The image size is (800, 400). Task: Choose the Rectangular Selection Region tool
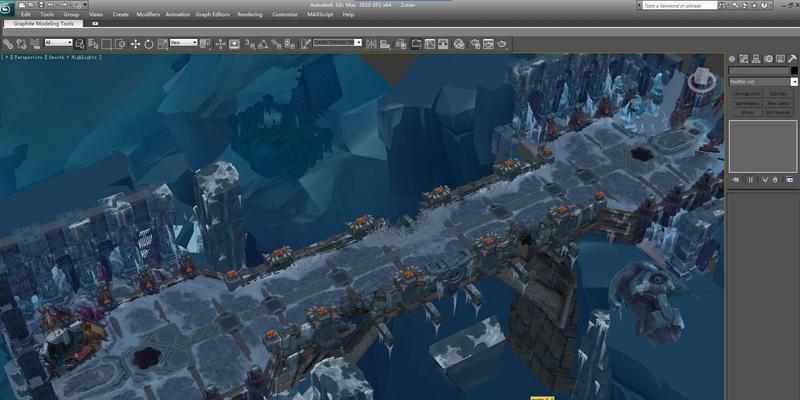[x=106, y=44]
